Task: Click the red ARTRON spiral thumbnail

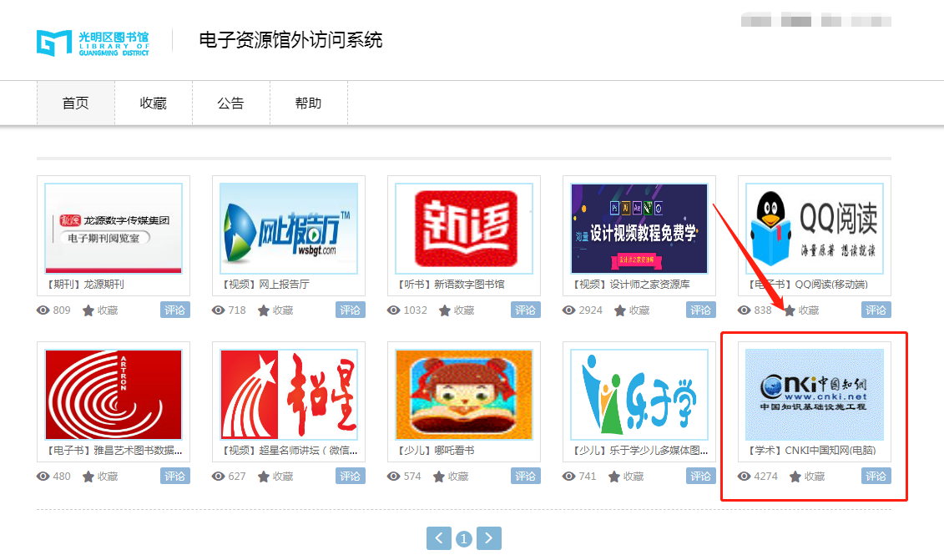Action: (114, 395)
